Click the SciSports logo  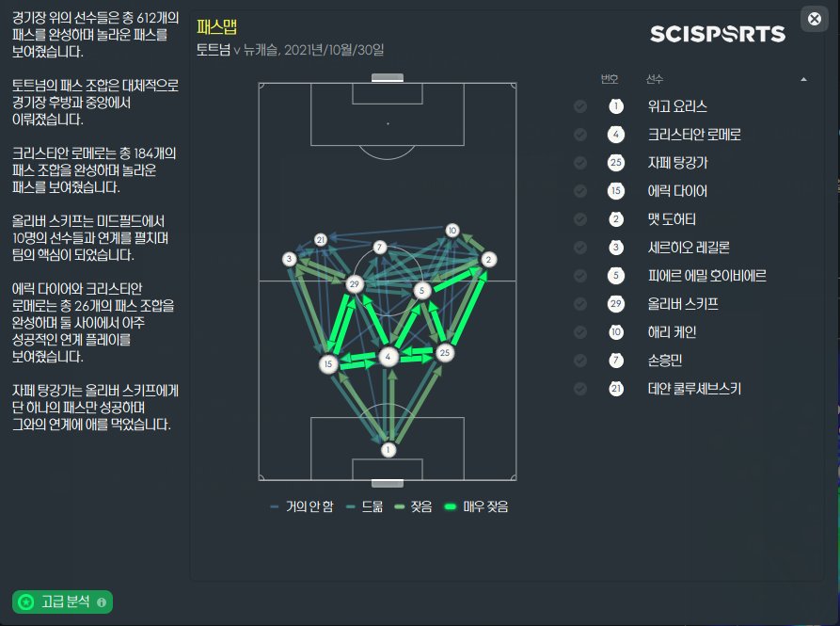(717, 34)
